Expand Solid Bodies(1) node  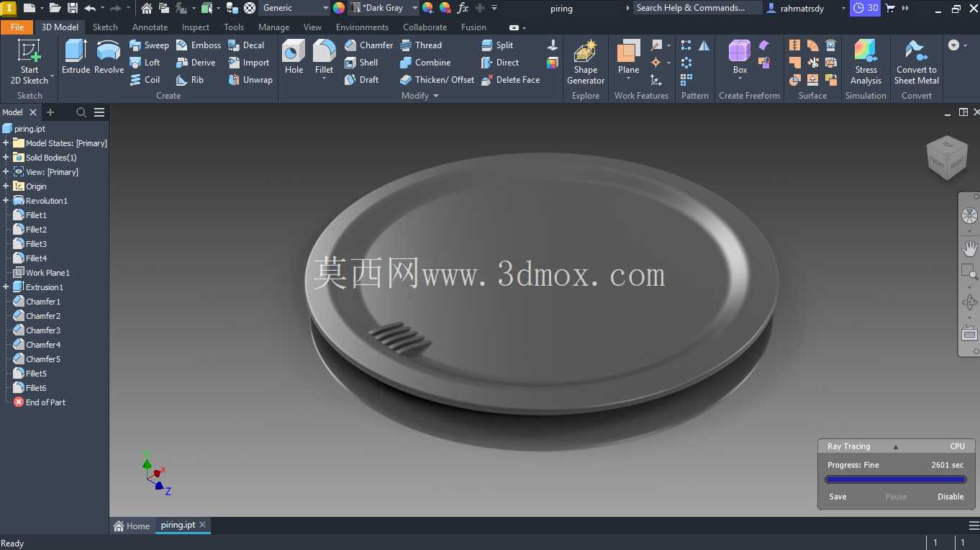pos(6,158)
